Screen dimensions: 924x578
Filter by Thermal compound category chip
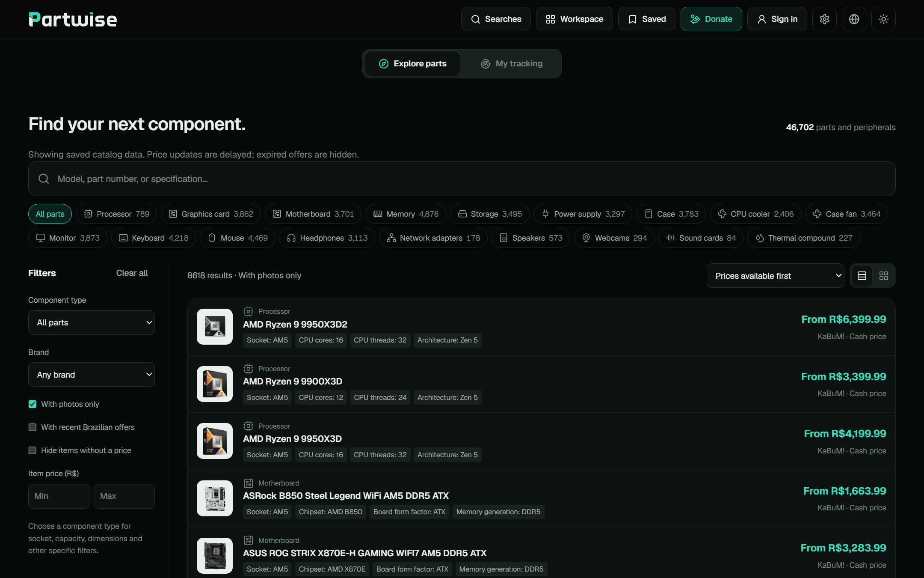coord(803,238)
